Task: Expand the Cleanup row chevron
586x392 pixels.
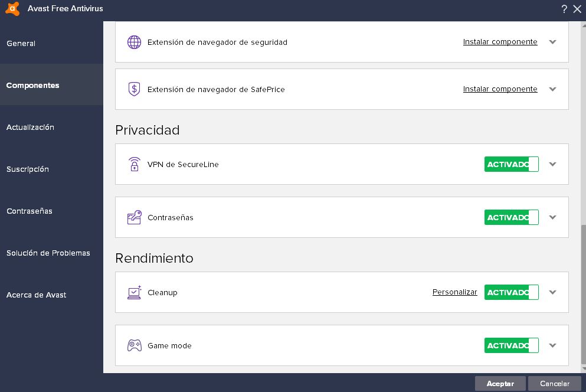Action: point(553,292)
